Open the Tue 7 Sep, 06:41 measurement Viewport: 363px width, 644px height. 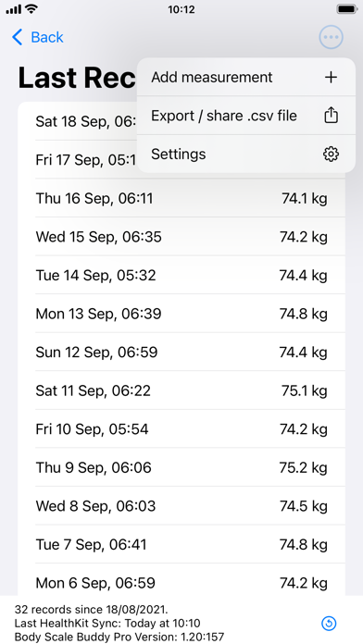click(181, 545)
